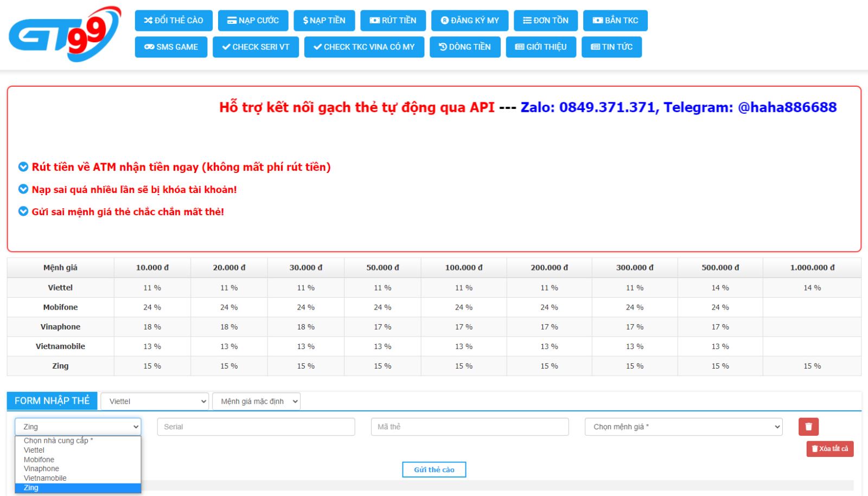Click the list icon on ĐƠN TỒN

pos(527,21)
